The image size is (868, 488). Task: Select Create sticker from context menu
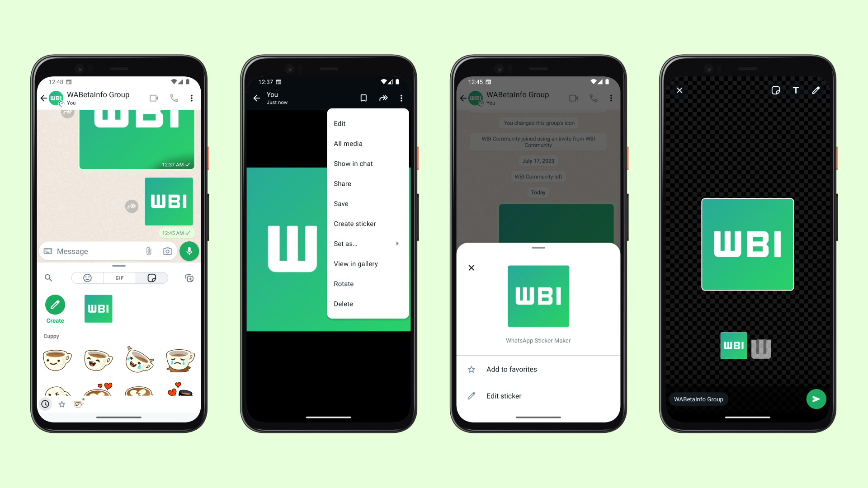(354, 224)
